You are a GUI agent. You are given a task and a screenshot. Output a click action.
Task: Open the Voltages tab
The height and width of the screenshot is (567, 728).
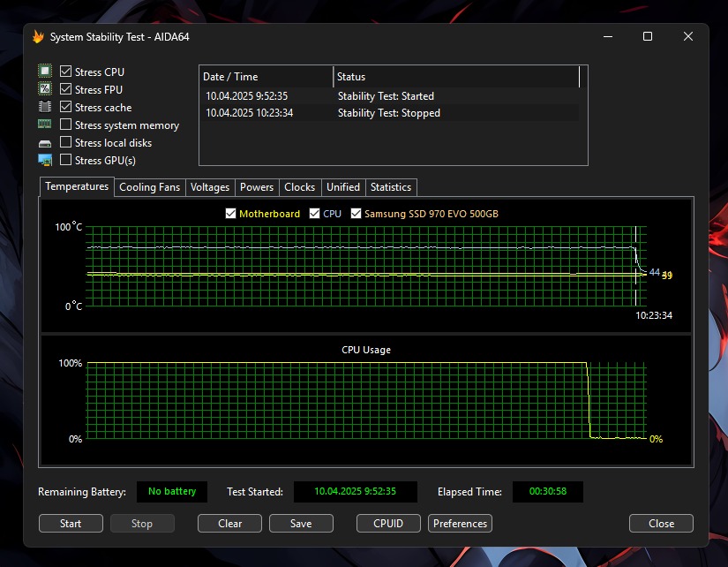coord(210,187)
